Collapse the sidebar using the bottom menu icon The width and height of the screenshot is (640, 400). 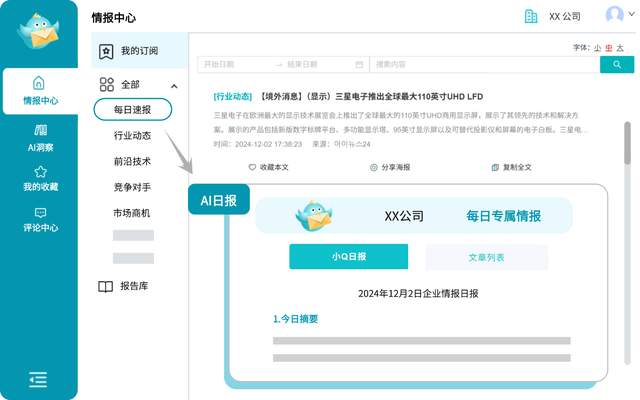tap(38, 379)
